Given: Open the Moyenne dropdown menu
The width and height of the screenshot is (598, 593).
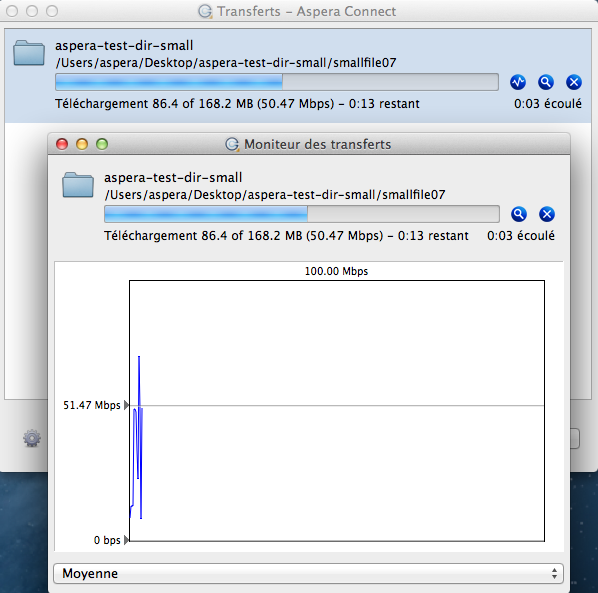Looking at the screenshot, I should (x=308, y=574).
